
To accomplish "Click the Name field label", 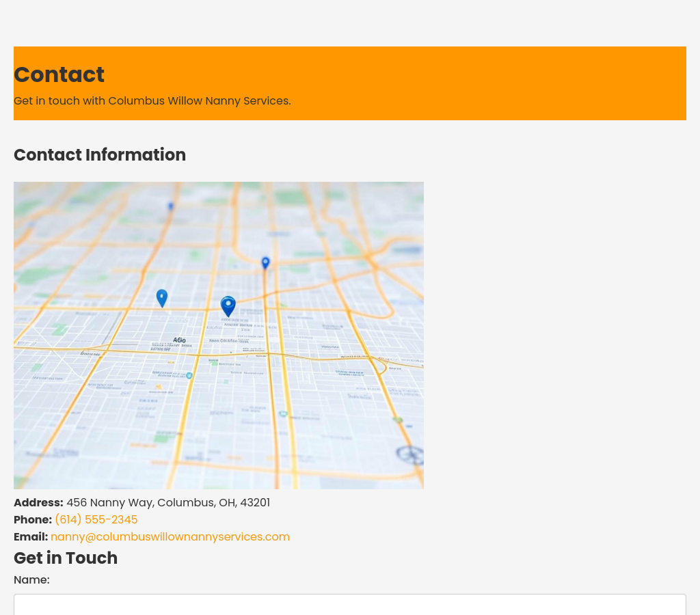I will (31, 579).
